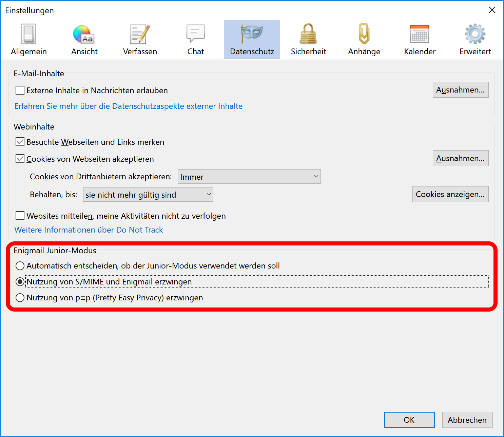Viewport: 504px width, 437px height.
Task: Open the Verfassen pencil-and-paper icon
Action: click(x=140, y=34)
